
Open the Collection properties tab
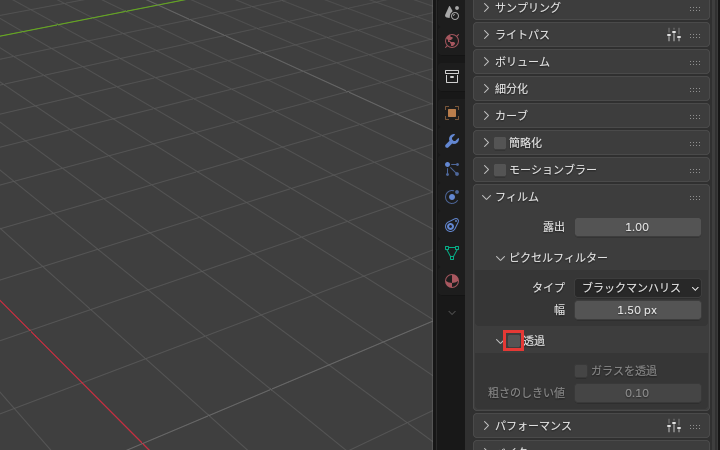tap(452, 76)
